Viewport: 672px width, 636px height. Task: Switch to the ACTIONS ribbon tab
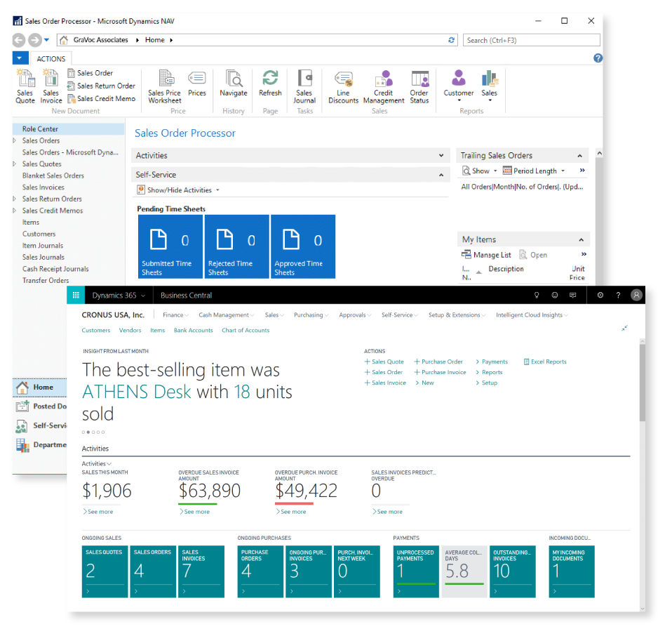50,58
